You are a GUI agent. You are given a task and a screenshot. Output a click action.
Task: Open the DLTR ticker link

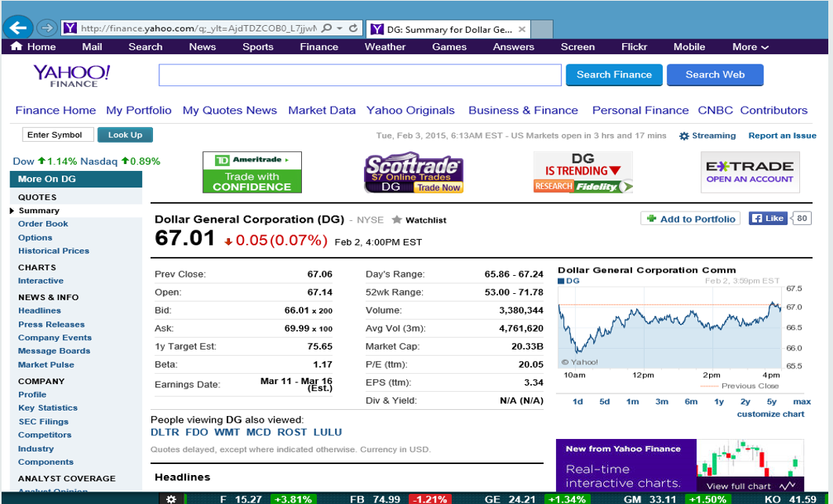click(165, 433)
